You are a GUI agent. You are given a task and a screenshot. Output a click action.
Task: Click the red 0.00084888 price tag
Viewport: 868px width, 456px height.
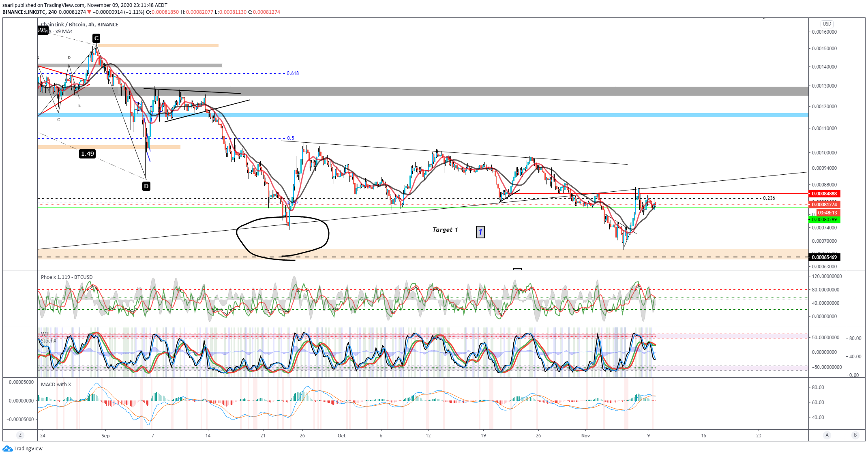point(824,194)
